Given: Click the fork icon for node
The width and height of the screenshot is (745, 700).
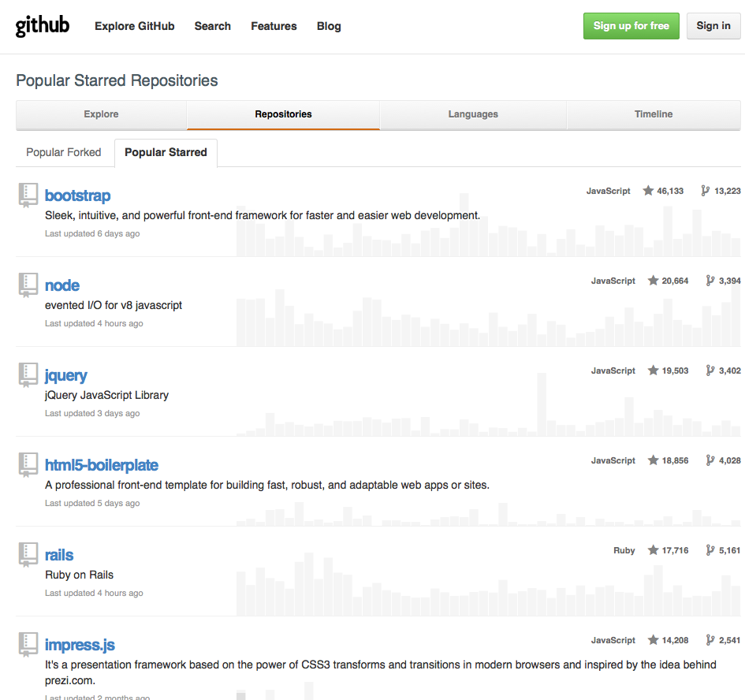Looking at the screenshot, I should coord(710,281).
